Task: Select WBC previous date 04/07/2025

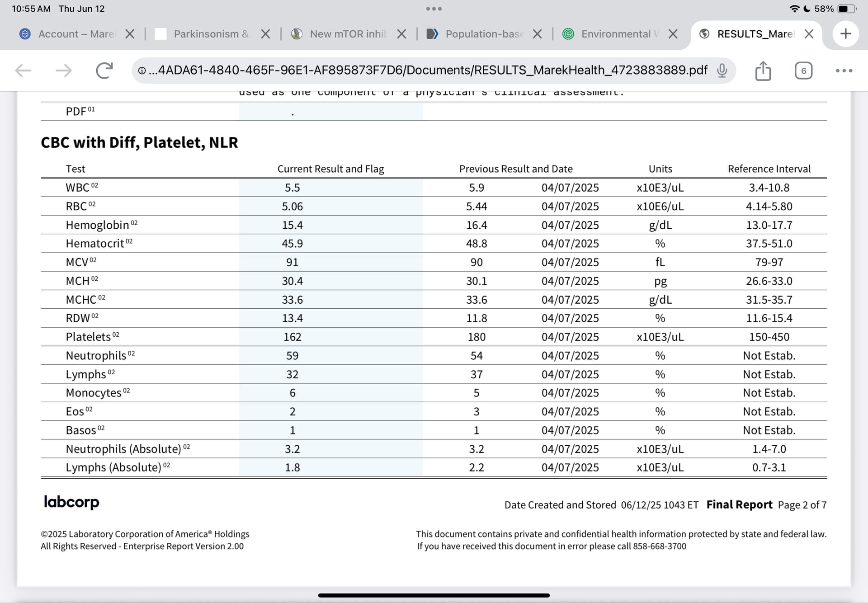Action: (570, 188)
